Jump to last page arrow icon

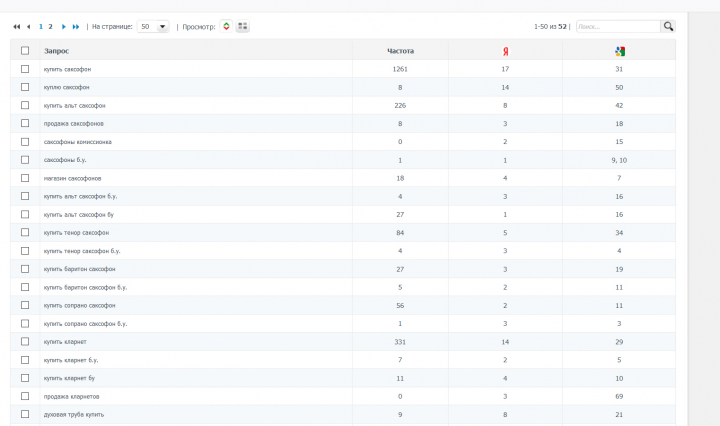coord(76,27)
